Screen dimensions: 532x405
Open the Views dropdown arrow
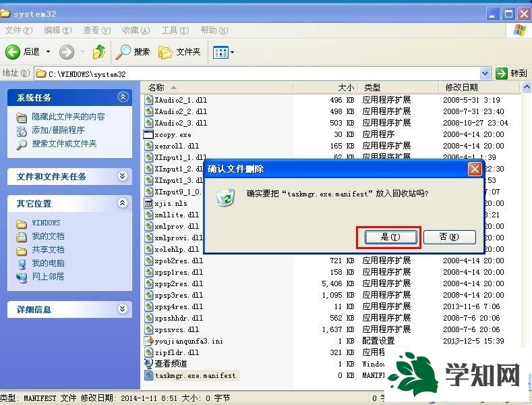(233, 53)
